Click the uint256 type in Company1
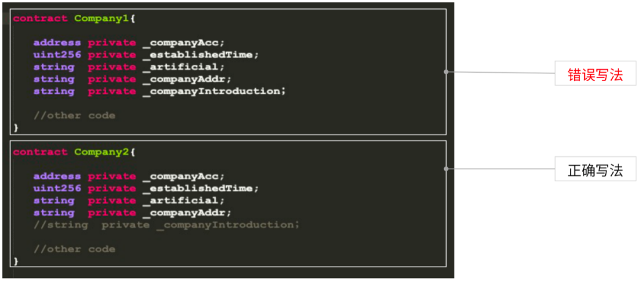 57,55
